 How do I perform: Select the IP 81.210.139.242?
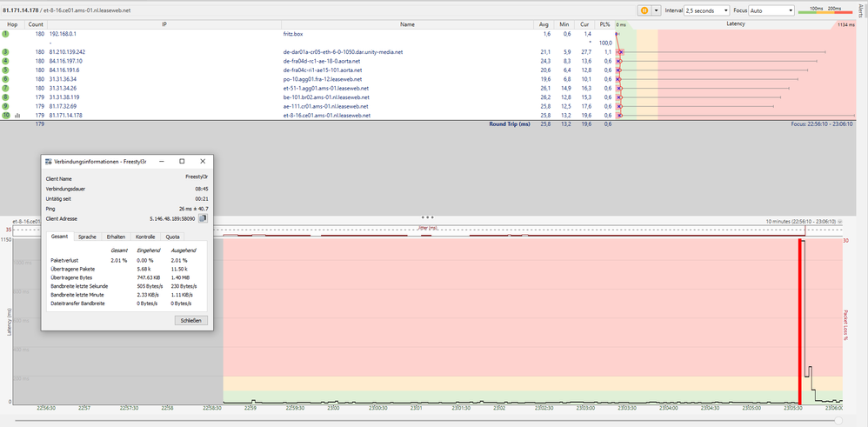pos(67,52)
